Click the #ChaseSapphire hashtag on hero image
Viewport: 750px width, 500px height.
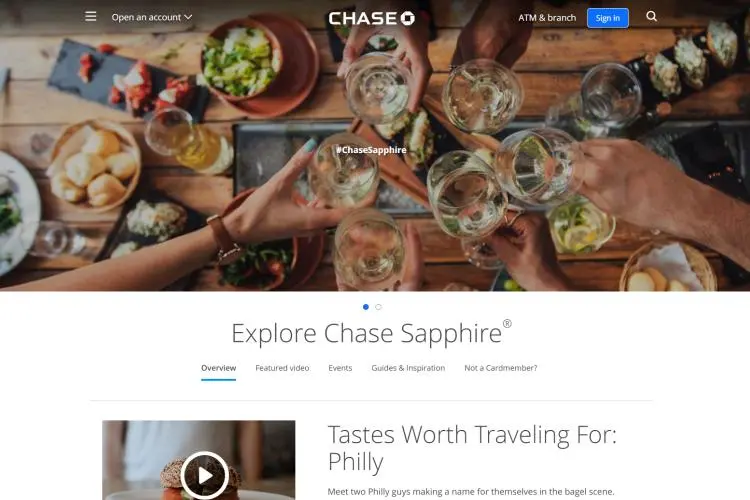[371, 150]
